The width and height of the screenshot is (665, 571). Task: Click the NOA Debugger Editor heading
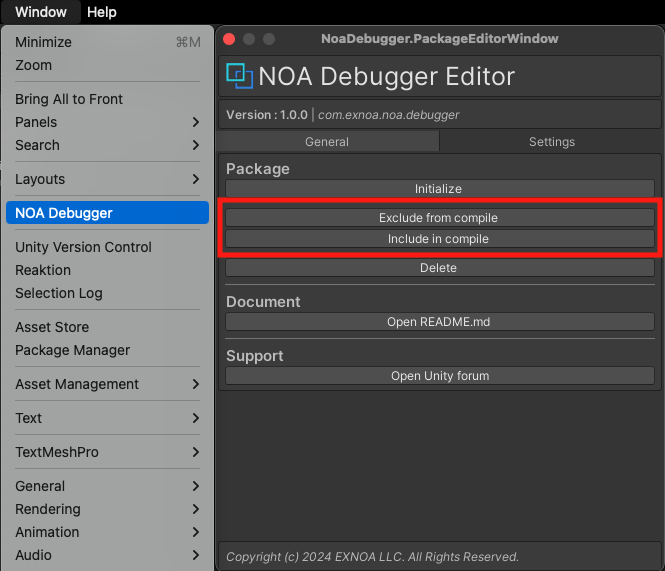[x=386, y=76]
